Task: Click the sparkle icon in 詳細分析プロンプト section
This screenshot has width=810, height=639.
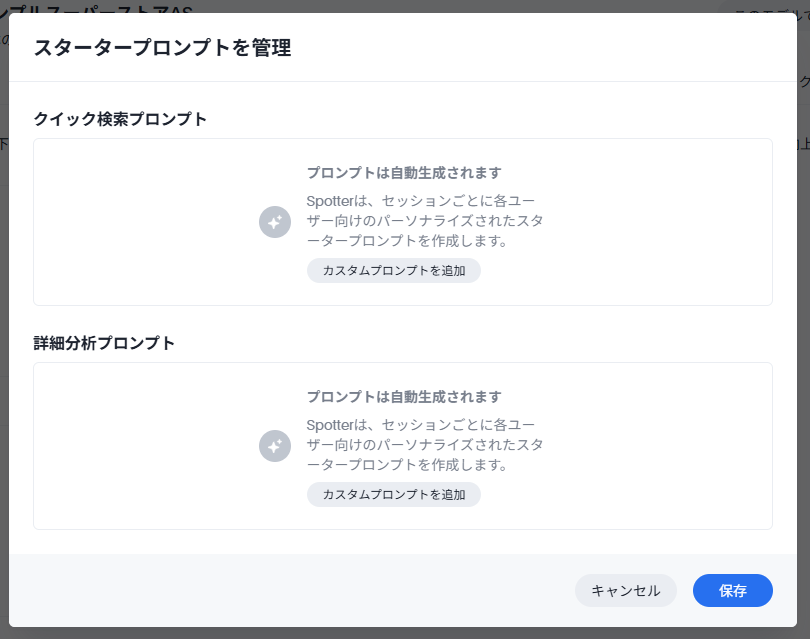Action: coord(275,446)
